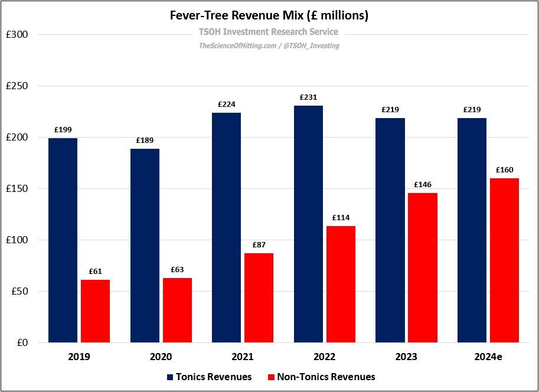
Task: Select the 2020 red non-tonics bar
Action: [x=177, y=310]
